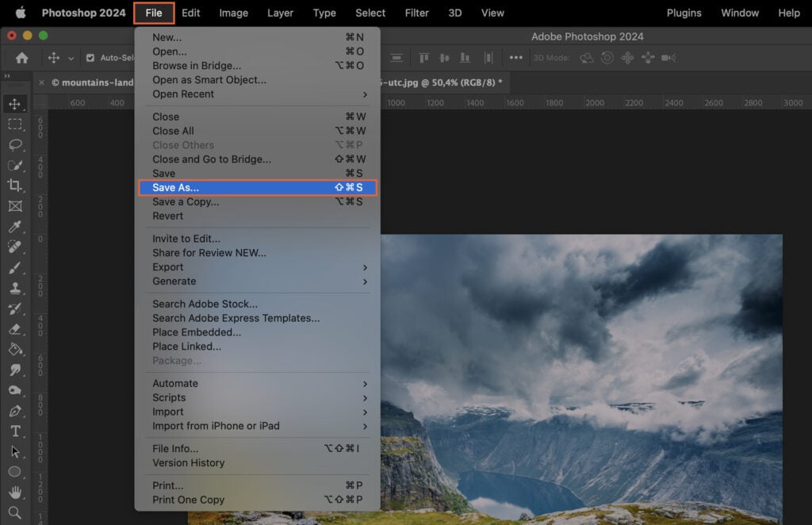Select the Move tool
The width and height of the screenshot is (812, 525).
point(16,103)
